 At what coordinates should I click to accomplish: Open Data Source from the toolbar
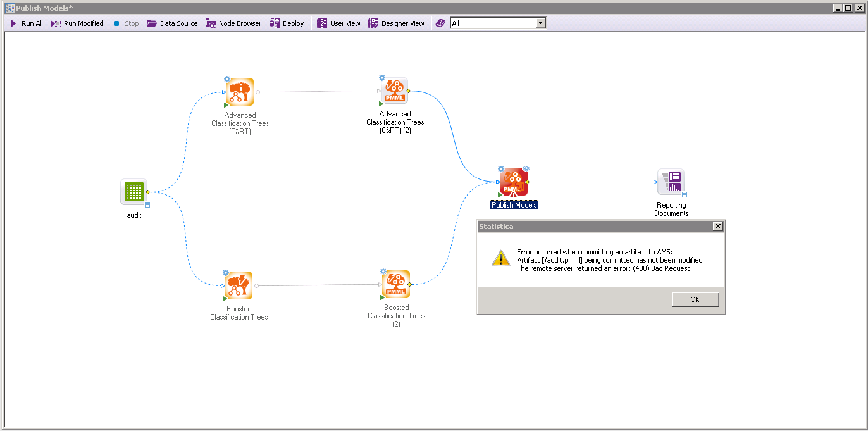[172, 23]
